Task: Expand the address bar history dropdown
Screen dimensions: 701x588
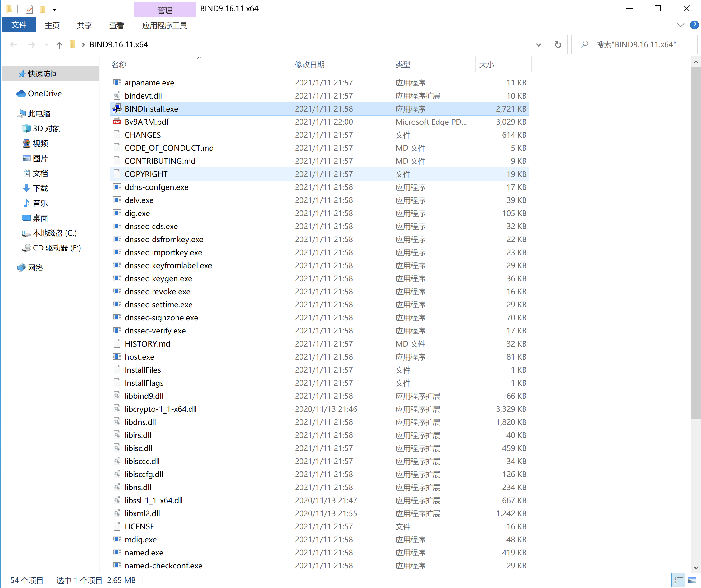Action: (539, 45)
